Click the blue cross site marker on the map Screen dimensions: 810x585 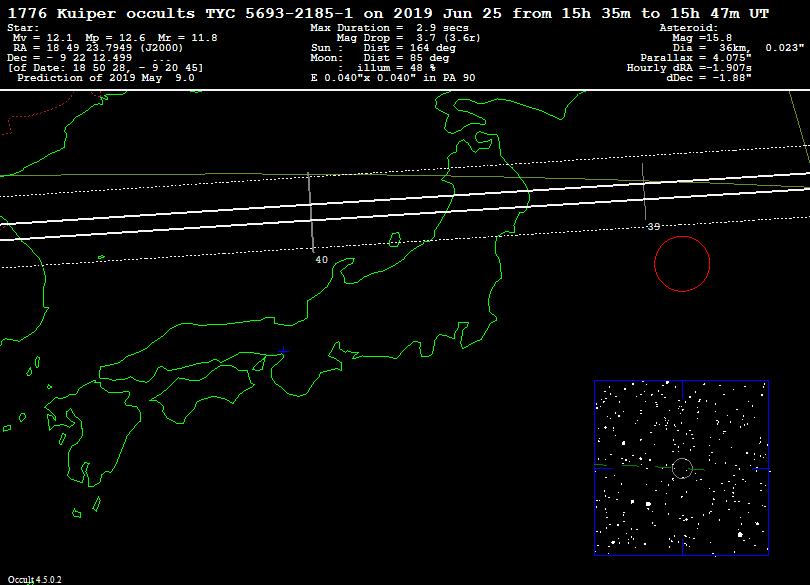tap(283, 351)
